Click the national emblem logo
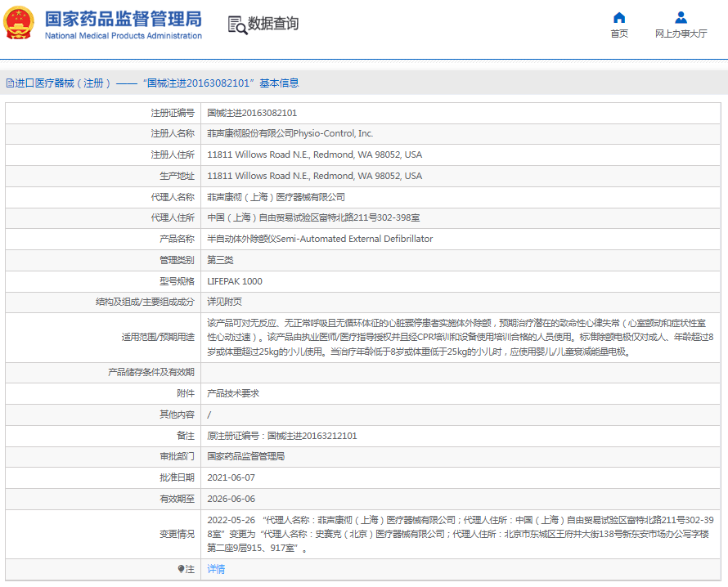Screen dimensions: 728x587 20,24
